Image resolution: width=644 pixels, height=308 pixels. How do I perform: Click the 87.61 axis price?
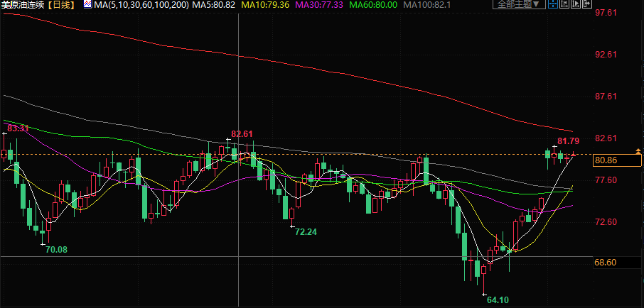[x=606, y=97]
